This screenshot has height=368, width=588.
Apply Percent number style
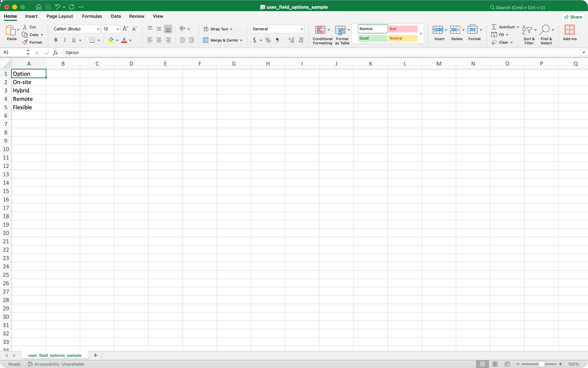(268, 40)
